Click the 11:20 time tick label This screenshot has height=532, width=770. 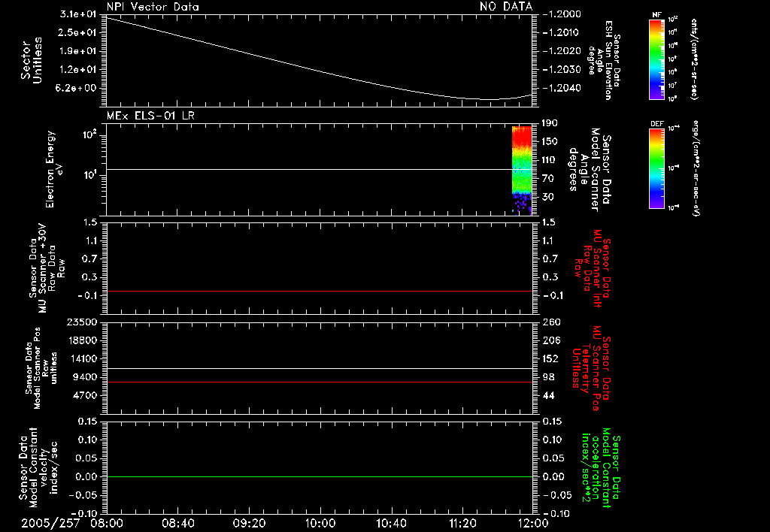pyautogui.click(x=462, y=523)
